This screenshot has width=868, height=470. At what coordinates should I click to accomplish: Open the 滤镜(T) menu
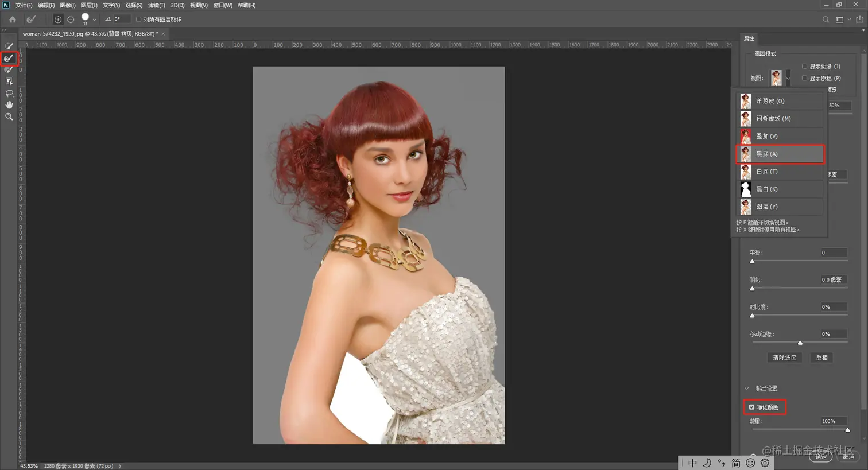[156, 5]
